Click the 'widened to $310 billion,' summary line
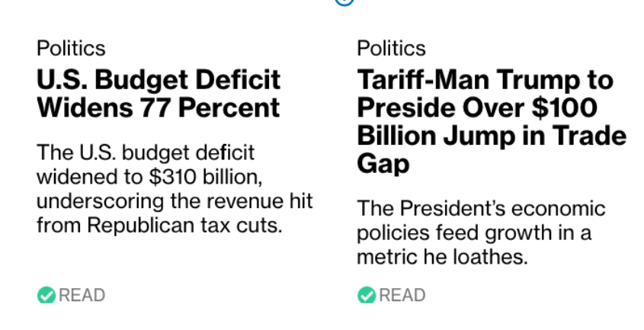The height and width of the screenshot is (330, 644). click(x=149, y=177)
